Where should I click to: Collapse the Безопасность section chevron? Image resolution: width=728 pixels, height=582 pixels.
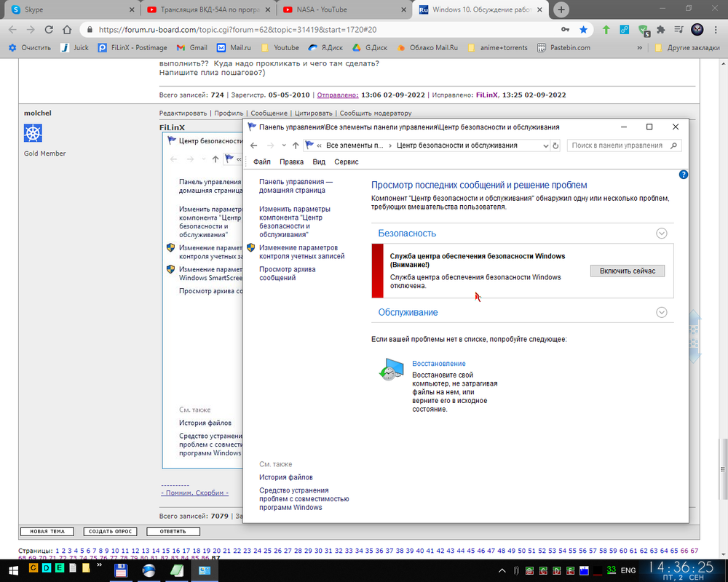[662, 233]
